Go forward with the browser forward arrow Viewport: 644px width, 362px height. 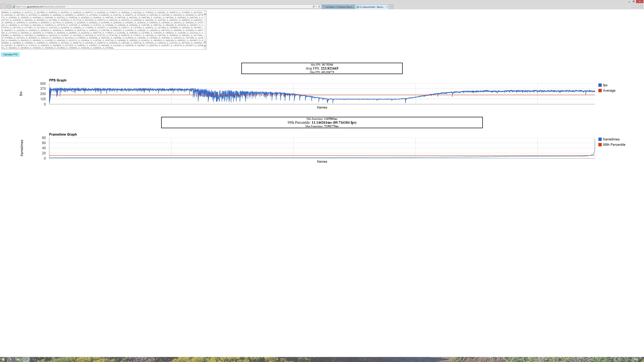pyautogui.click(x=9, y=7)
